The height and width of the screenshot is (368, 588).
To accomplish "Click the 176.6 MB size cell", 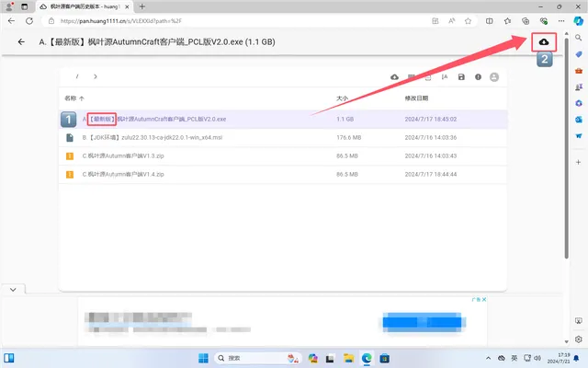I will 349,137.
